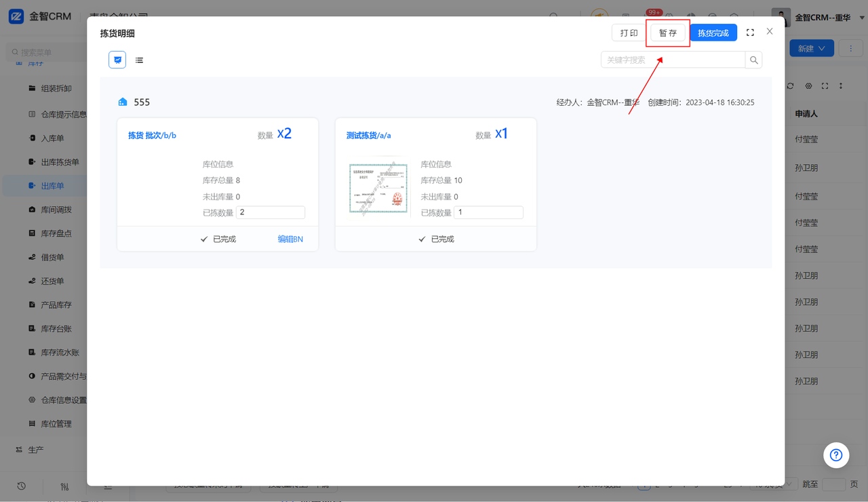Click the certificate thumbnail image
The height and width of the screenshot is (502, 868).
tap(378, 188)
